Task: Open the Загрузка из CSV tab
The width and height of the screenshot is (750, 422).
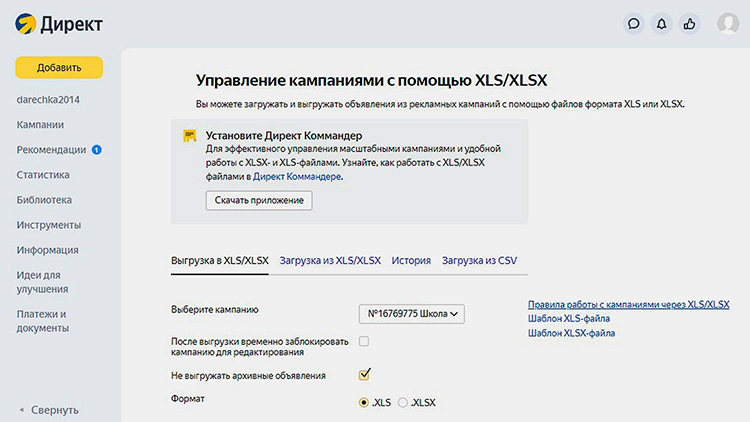Action: (x=479, y=260)
